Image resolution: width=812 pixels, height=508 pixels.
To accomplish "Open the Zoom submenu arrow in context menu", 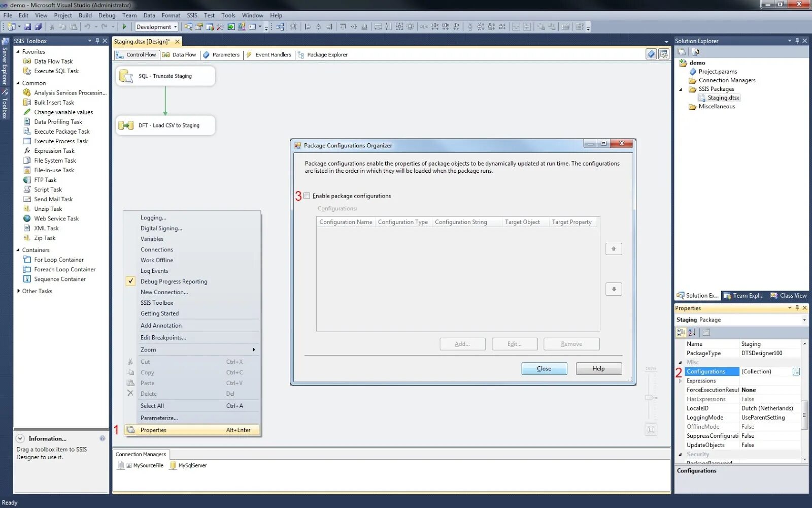I will coord(254,350).
